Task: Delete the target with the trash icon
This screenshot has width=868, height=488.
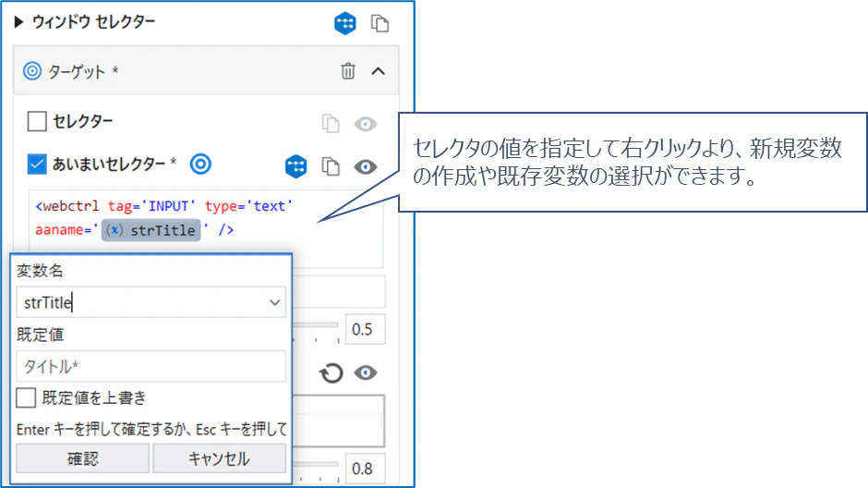Action: tap(347, 71)
